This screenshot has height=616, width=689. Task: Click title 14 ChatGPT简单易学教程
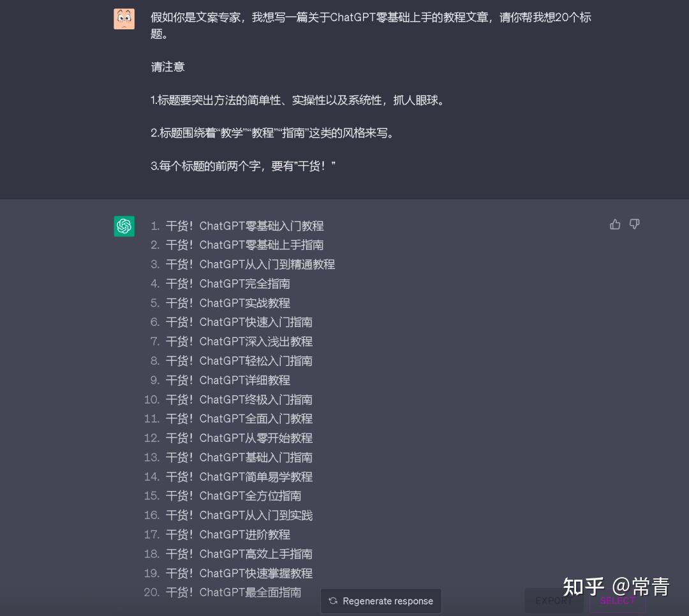pyautogui.click(x=239, y=477)
